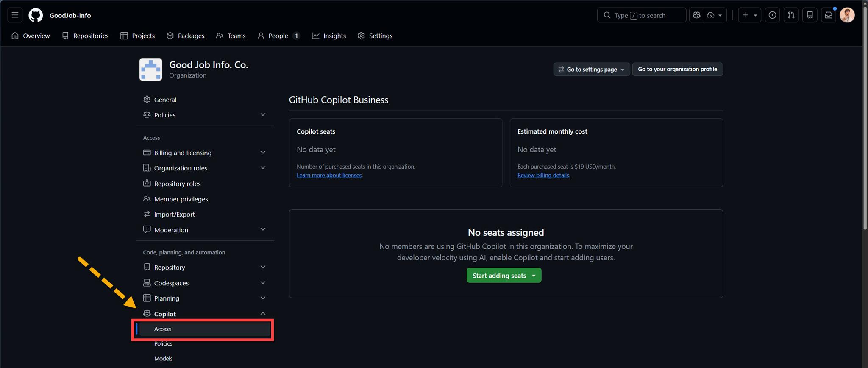Open the Create new plus dropdown
868x368 pixels.
point(749,15)
